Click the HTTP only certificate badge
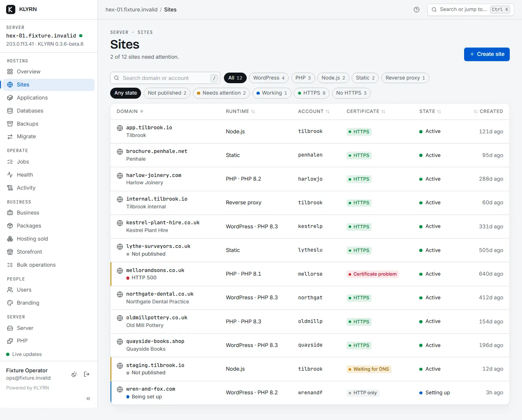Screen dimensions: 522x420 pos(363,393)
